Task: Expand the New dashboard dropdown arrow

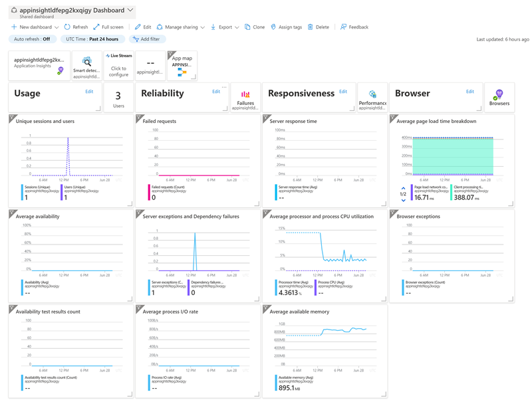Action: [57, 27]
